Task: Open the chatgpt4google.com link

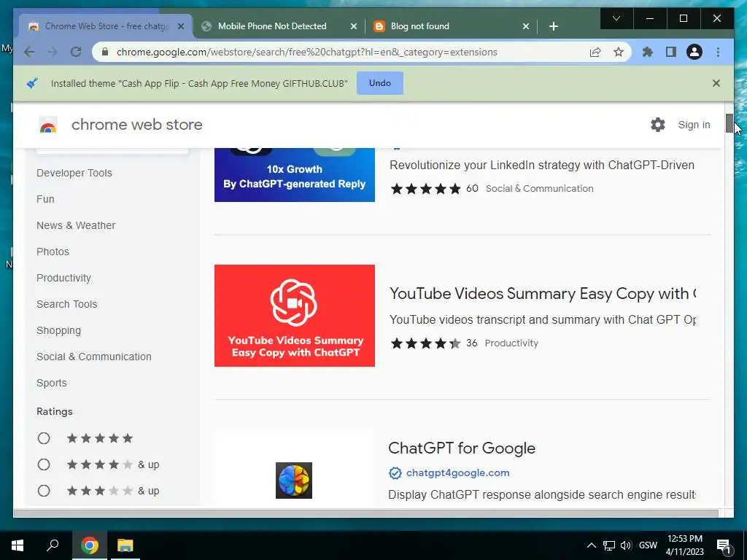Action: click(458, 472)
